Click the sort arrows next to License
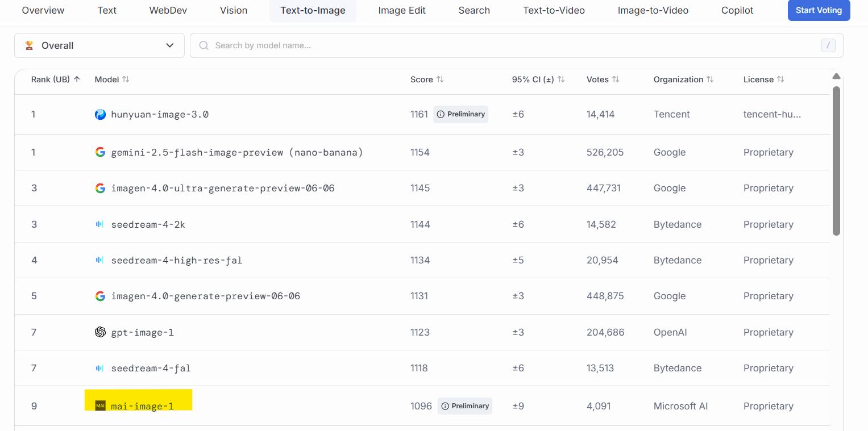 [780, 79]
